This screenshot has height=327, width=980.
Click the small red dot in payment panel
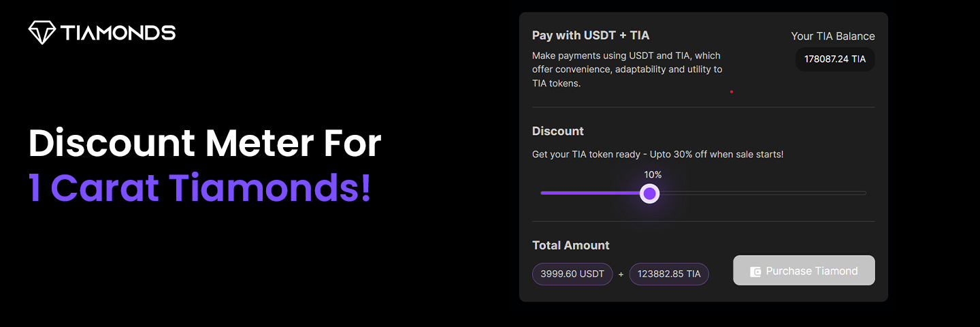point(732,91)
